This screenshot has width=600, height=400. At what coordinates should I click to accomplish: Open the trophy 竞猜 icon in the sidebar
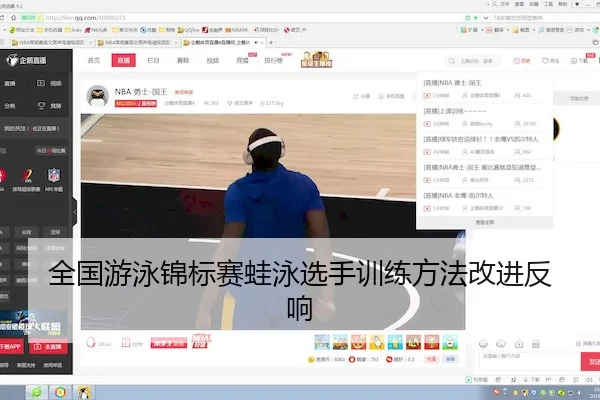41,106
